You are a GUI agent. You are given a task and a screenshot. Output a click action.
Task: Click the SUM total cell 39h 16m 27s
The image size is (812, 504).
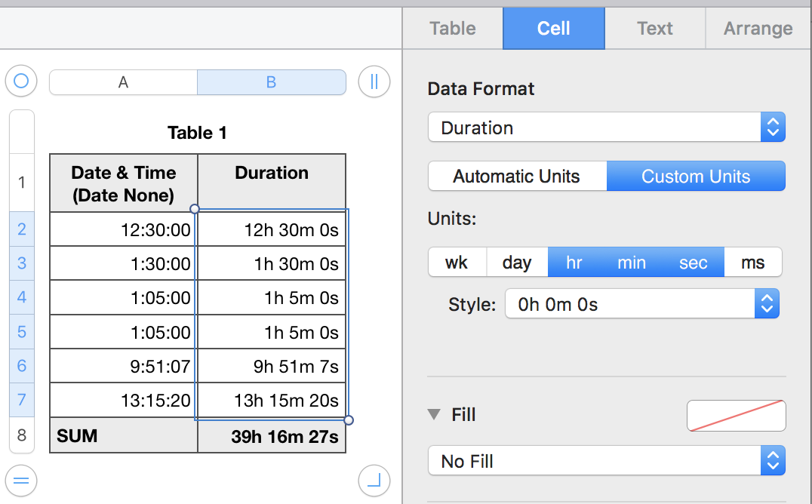click(272, 436)
